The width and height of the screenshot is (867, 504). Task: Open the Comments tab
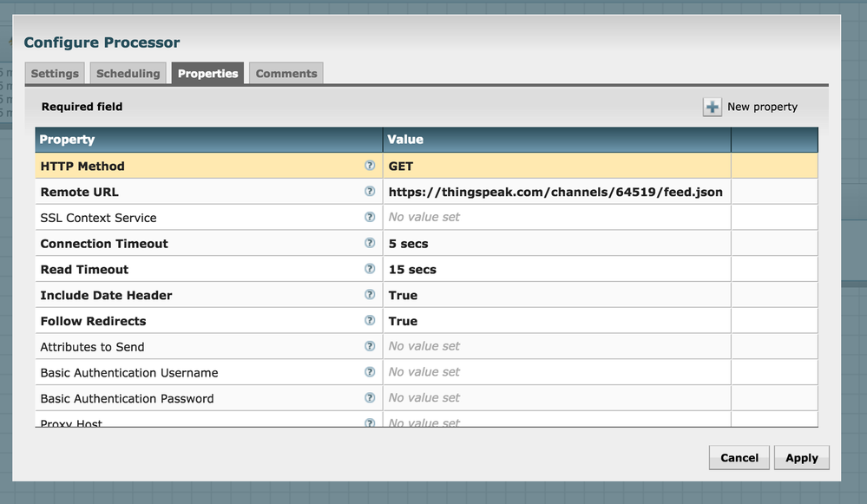(286, 73)
